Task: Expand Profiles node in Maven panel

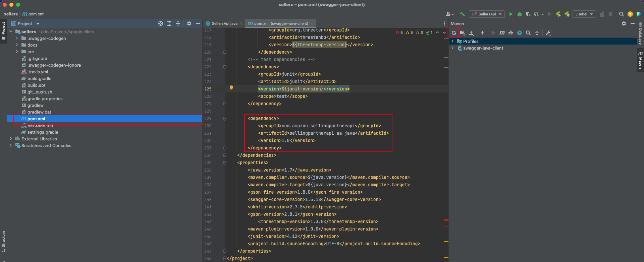Action: [452, 41]
